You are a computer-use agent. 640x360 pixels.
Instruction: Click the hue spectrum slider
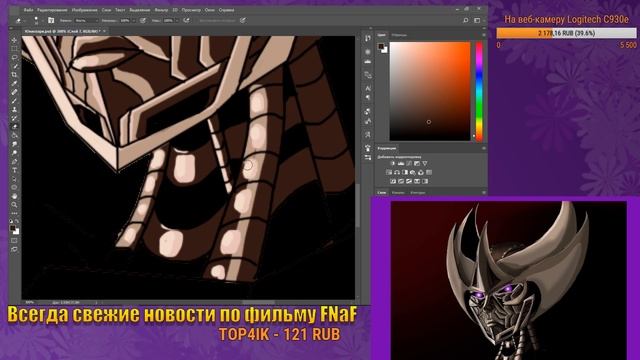click(x=479, y=91)
